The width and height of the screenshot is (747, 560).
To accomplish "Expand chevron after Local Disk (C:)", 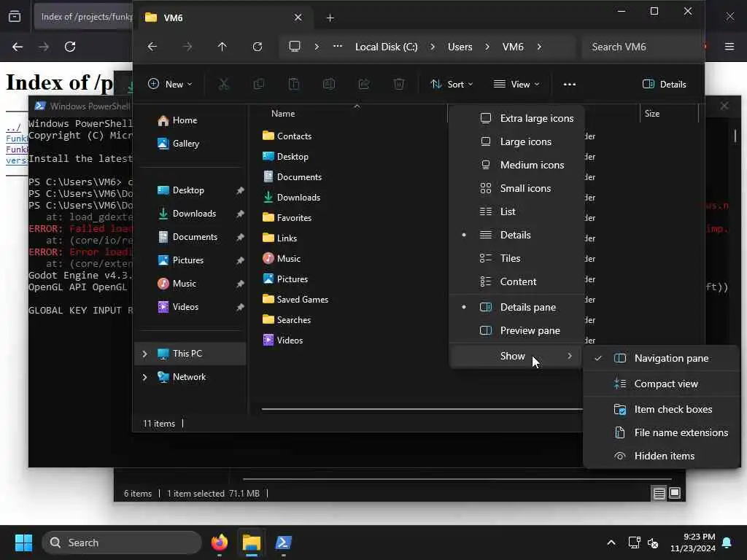I will click(432, 47).
